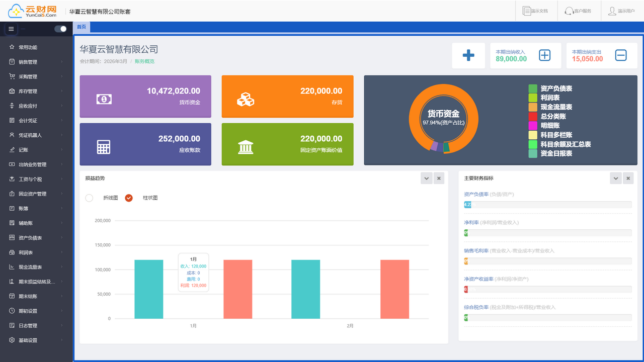
Task: Open 客户服务 headset icon
Action: coord(569,11)
